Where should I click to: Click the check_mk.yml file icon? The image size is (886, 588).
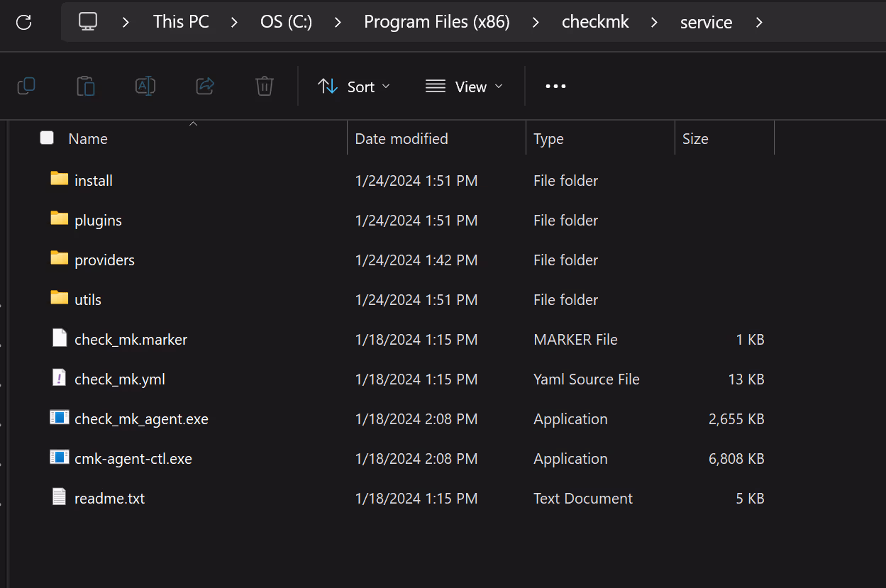(60, 377)
